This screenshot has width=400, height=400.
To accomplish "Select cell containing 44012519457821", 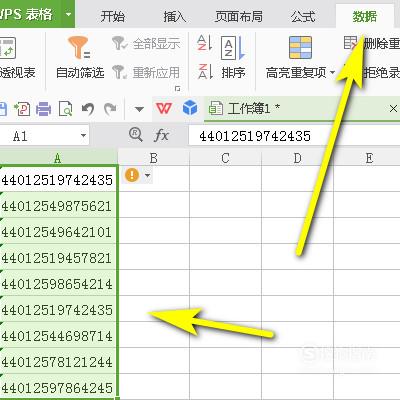I will 58,257.
